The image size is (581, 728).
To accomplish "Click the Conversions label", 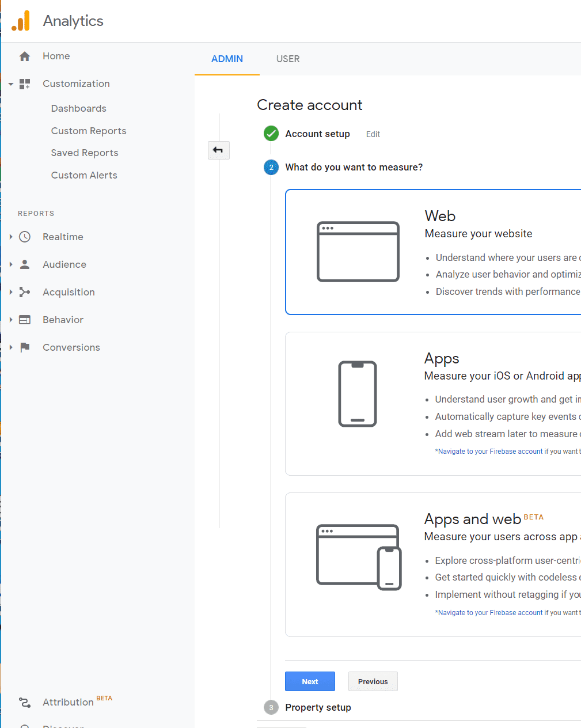I will pos(71,347).
